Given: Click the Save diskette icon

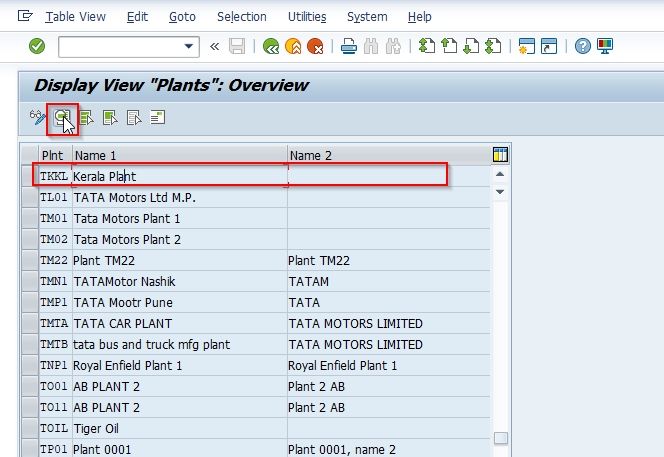Looking at the screenshot, I should tap(237, 46).
